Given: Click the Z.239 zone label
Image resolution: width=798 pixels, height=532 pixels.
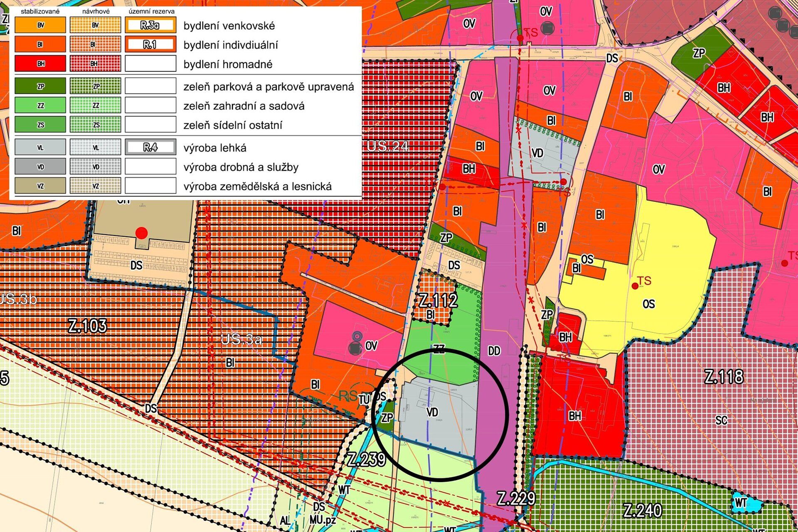Looking at the screenshot, I should (x=367, y=459).
